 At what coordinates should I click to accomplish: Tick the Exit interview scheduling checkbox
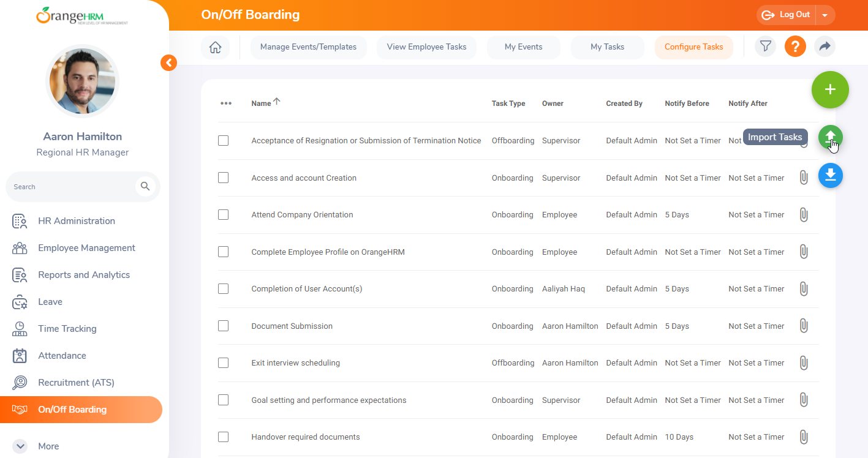224,363
